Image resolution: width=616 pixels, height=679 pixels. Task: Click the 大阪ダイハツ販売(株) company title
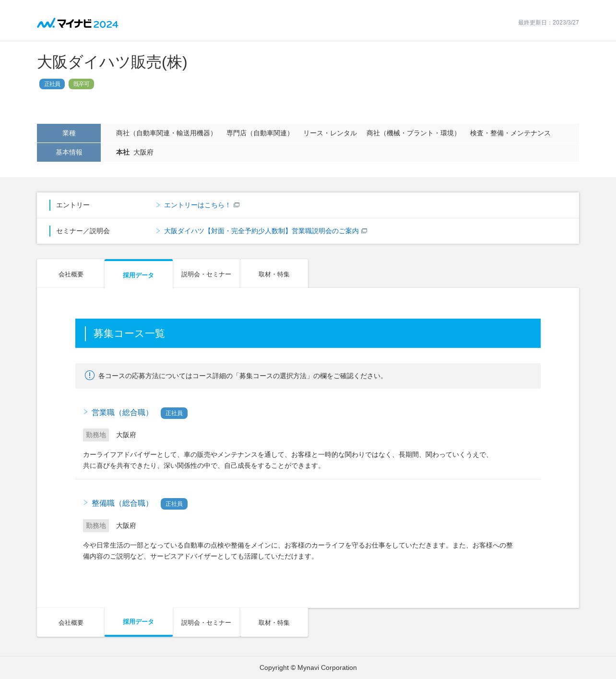[x=112, y=62]
